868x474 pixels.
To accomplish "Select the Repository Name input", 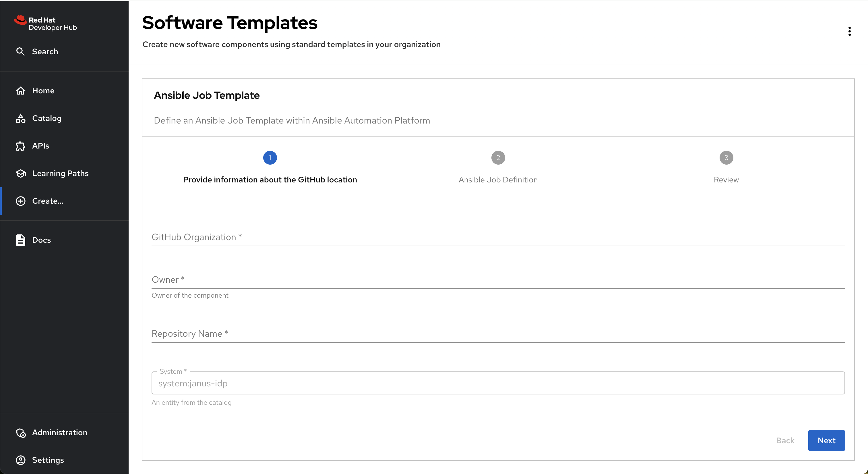I will [498, 334].
